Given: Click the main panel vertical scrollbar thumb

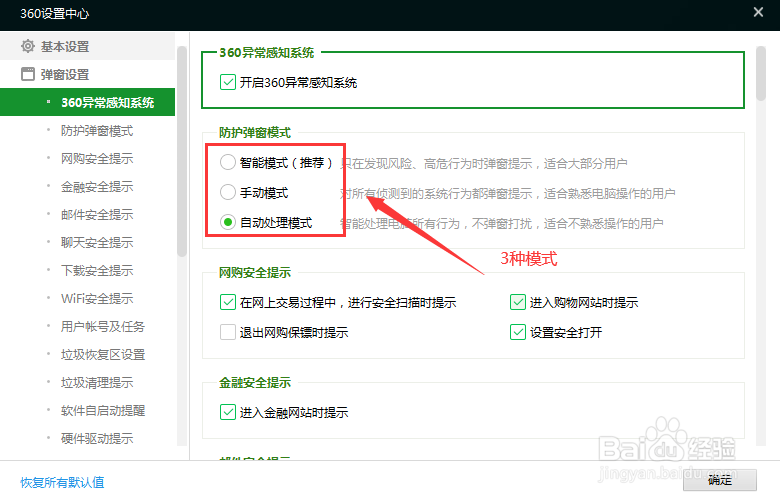Looking at the screenshot, I should click(761, 74).
